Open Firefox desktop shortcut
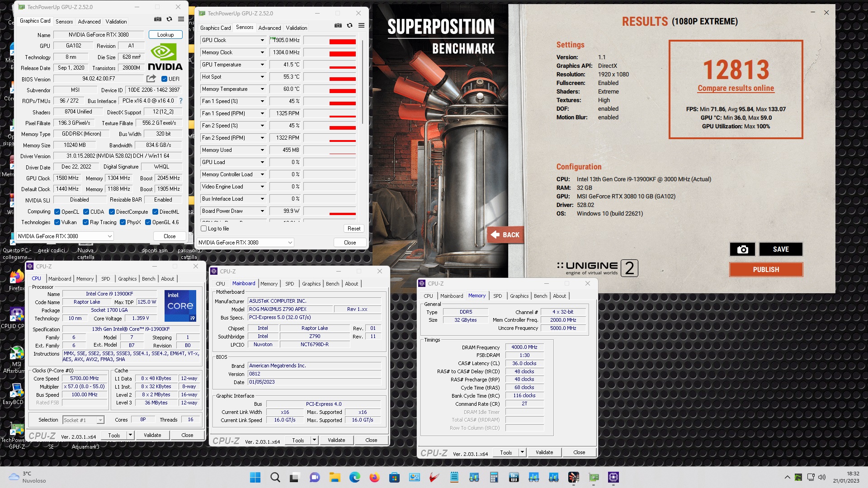868x488 pixels. coord(17,280)
